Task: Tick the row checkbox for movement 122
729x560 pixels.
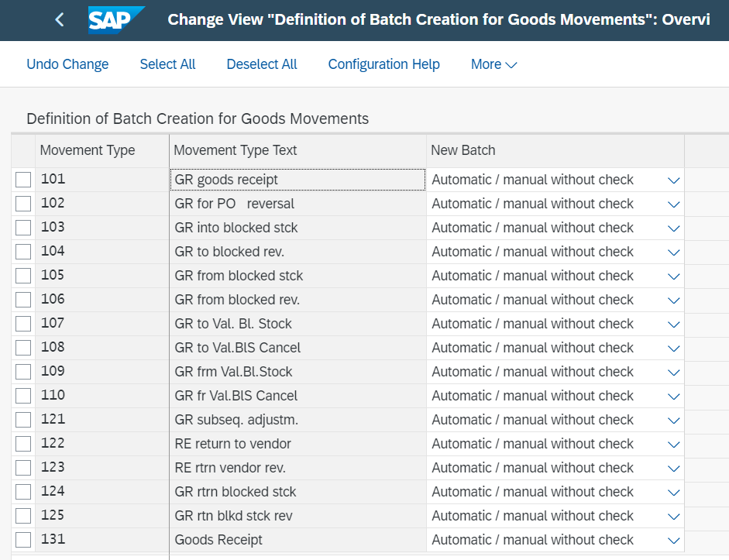Action: [x=23, y=443]
